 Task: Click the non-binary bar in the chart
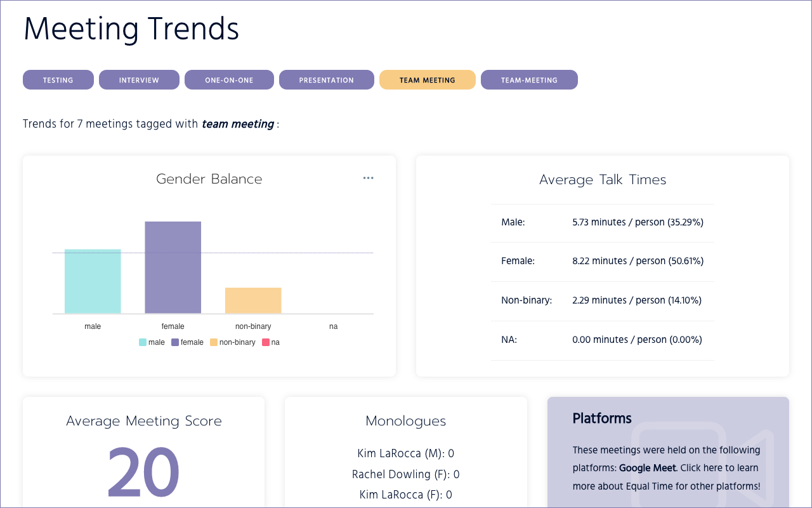coord(253,300)
